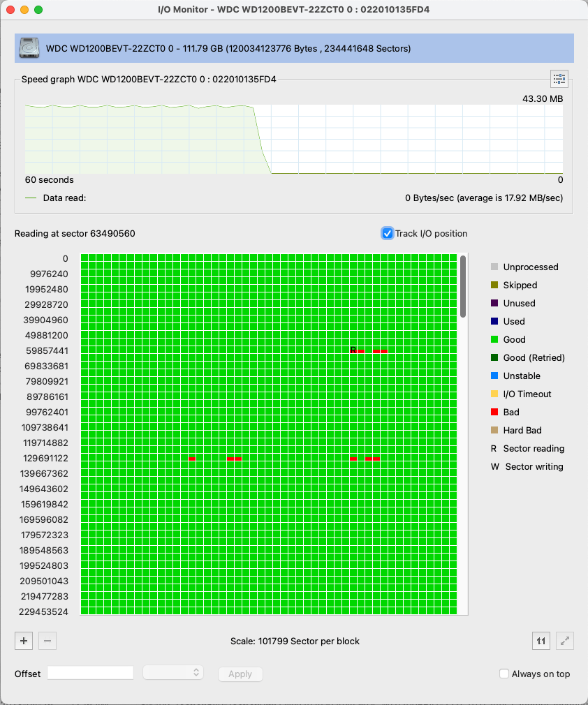Click the '43.30 MB' graph maximum label
This screenshot has height=705, width=588.
[543, 98]
